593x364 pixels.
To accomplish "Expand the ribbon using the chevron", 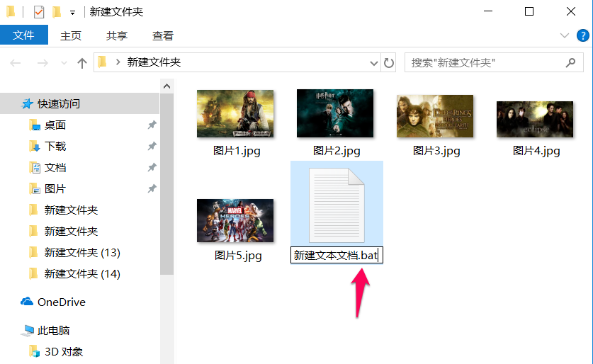I will click(x=565, y=35).
